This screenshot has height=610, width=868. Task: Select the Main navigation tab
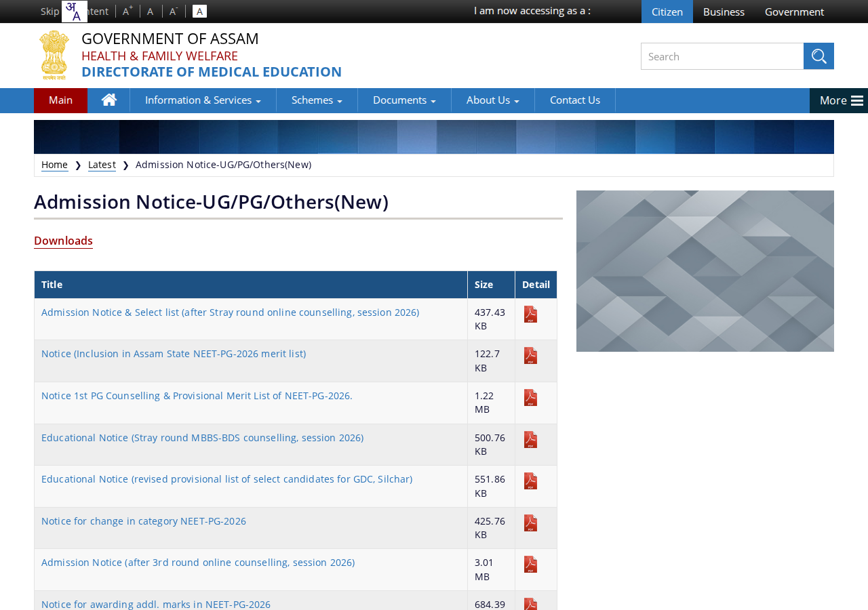pos(60,100)
